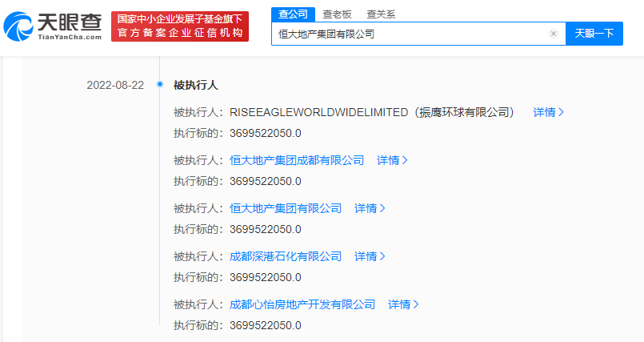Click the 2022-08-22 date text

(115, 85)
